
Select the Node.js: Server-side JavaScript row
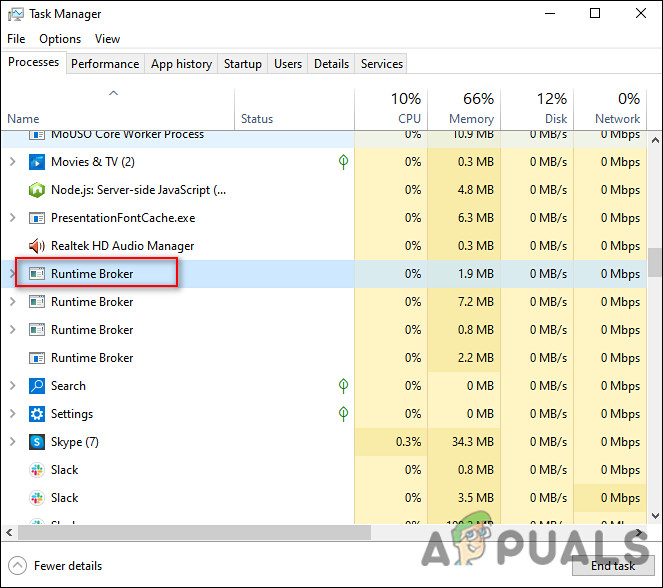pyautogui.click(x=324, y=190)
